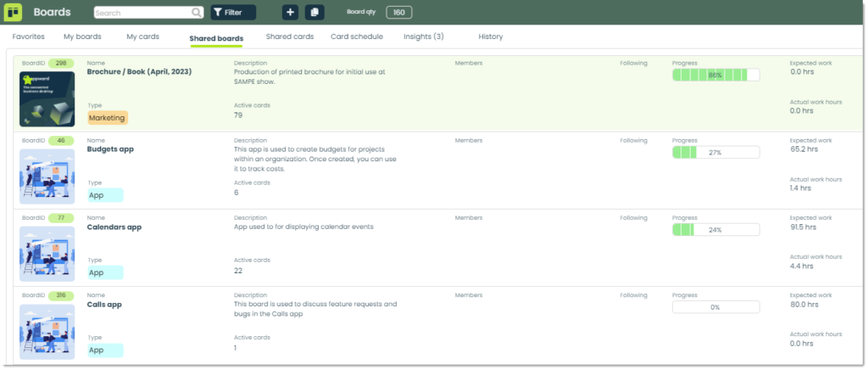868x370 pixels.
Task: Click BoardID badge 316
Action: (x=61, y=296)
